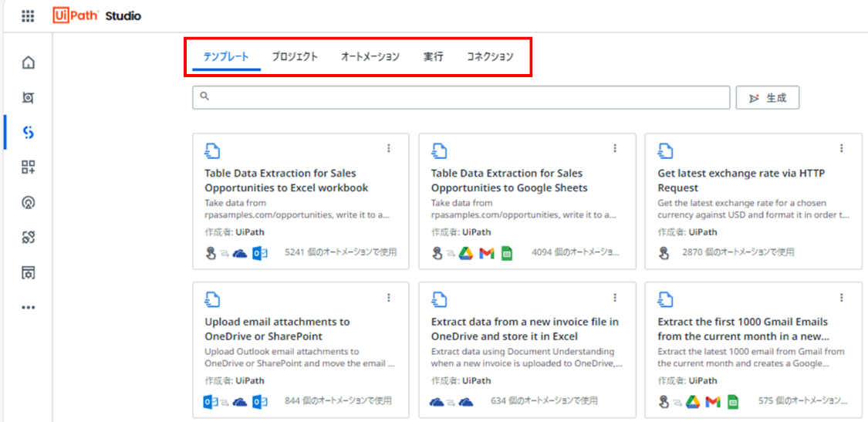Click Google Sheets icon on Gmail Emails card
The height and width of the screenshot is (422, 868).
tap(734, 402)
